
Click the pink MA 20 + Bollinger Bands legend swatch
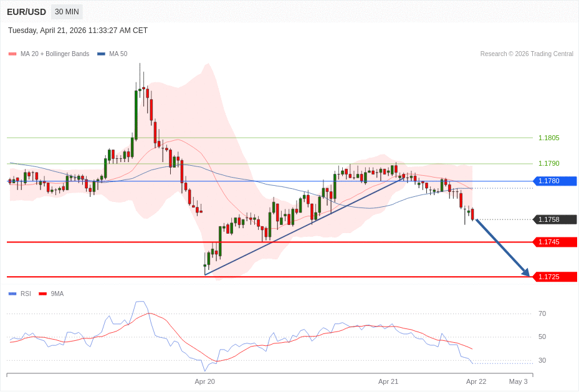coord(12,54)
